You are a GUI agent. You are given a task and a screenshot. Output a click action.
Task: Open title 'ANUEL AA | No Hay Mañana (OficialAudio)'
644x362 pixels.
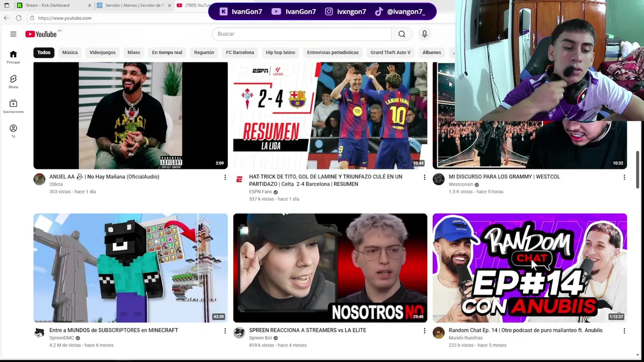click(104, 177)
